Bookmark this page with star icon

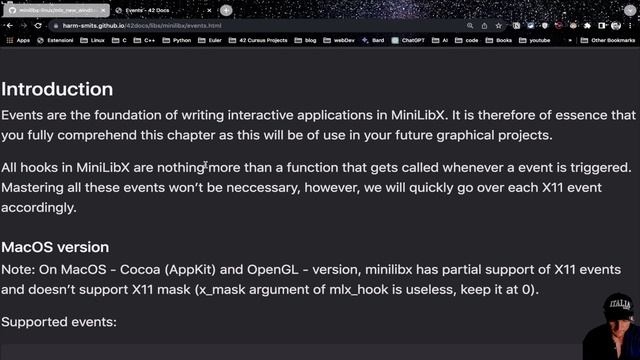pyautogui.click(x=498, y=26)
